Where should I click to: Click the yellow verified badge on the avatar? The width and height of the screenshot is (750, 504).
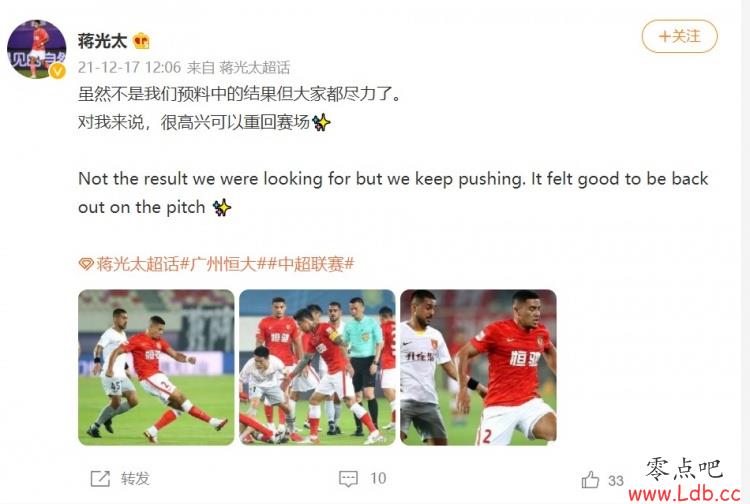point(58,71)
